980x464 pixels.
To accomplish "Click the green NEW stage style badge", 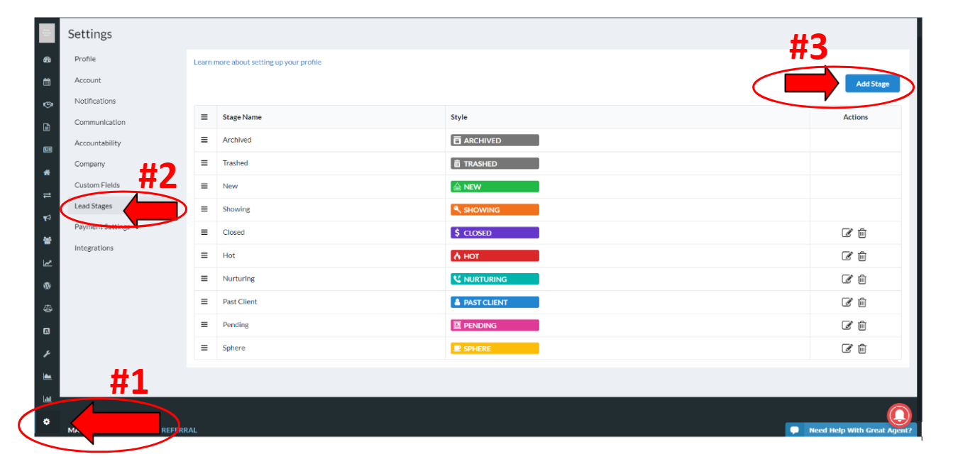I will coord(495,187).
